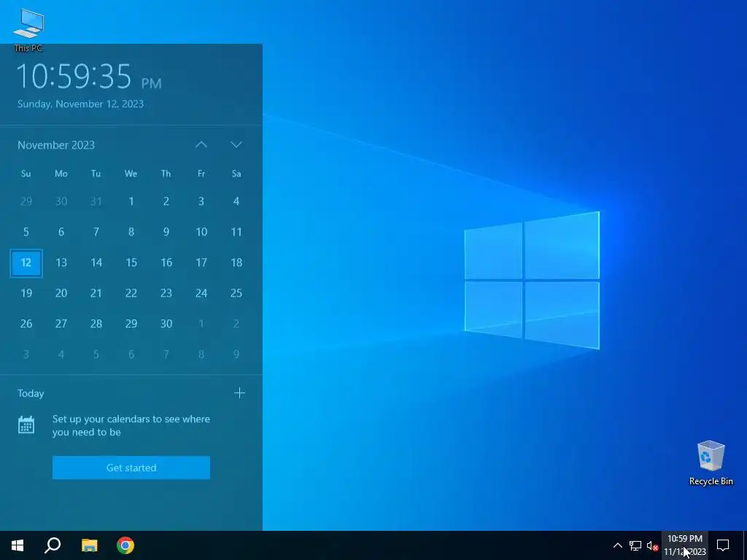Click the Today label in agenda
Screen dimensions: 747x560
31,393
